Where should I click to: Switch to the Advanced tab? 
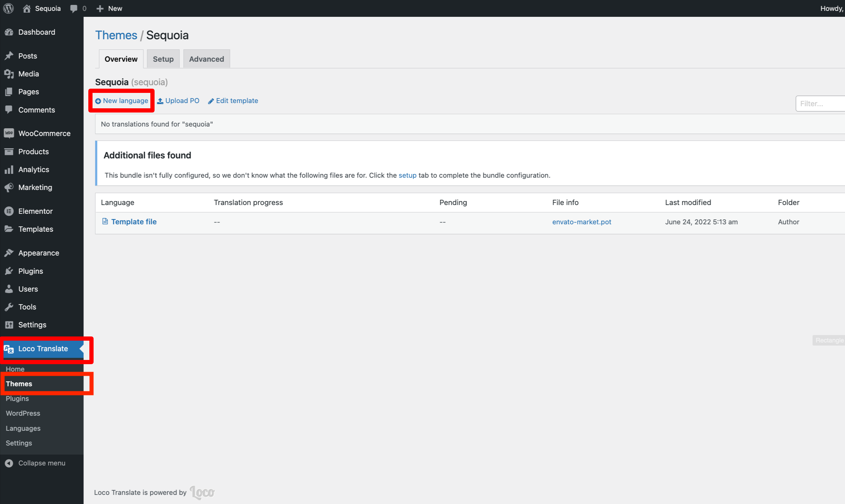(206, 59)
